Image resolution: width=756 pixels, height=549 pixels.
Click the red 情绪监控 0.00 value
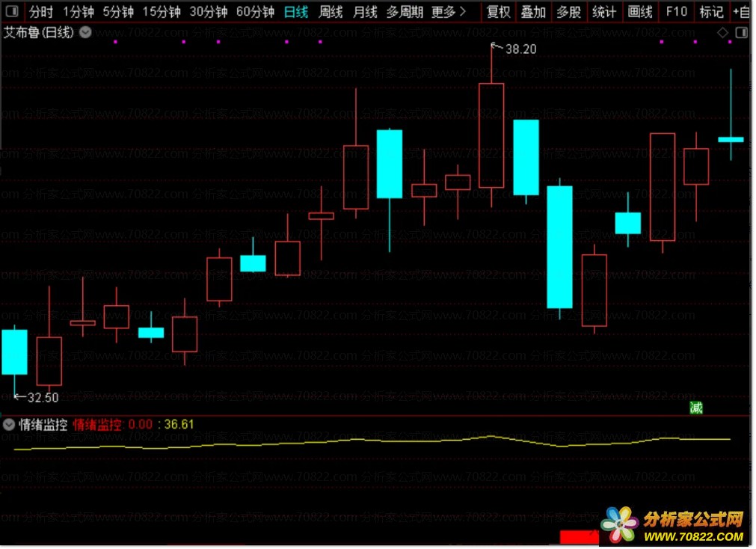[x=113, y=425]
